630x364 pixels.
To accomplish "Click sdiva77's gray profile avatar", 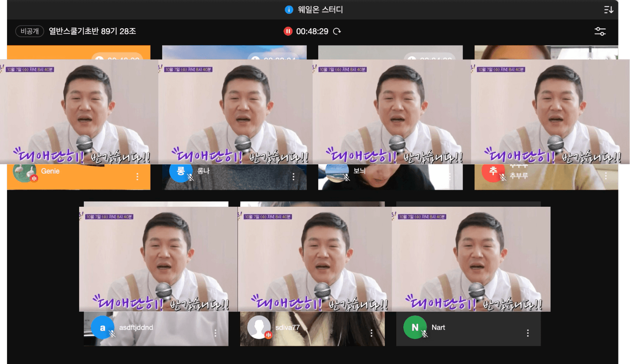I will point(258,326).
